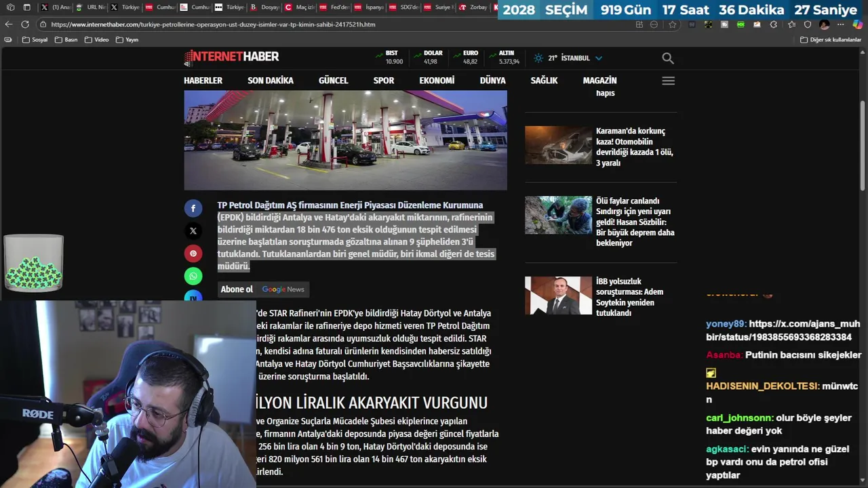
Task: Add page to favorites star icon
Action: (x=672, y=24)
